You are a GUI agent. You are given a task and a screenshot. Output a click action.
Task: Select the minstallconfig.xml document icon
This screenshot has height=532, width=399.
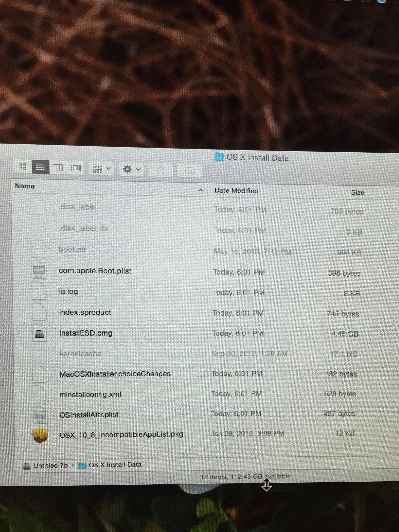[40, 394]
